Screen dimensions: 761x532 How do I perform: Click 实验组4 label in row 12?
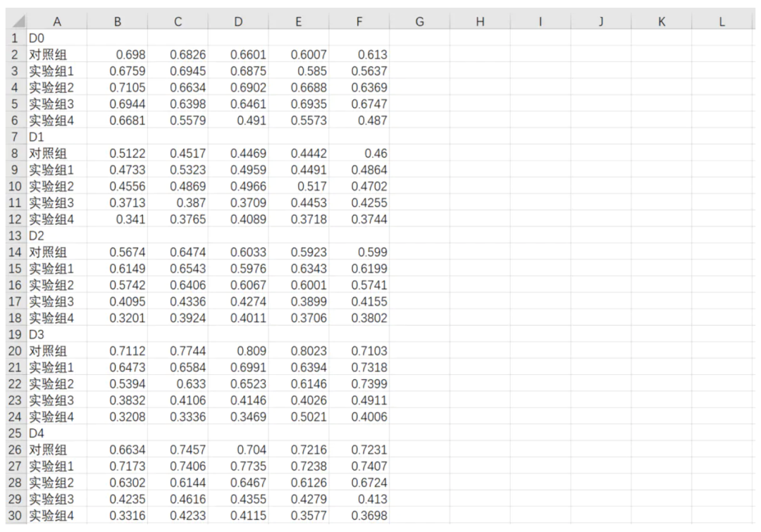pyautogui.click(x=51, y=219)
